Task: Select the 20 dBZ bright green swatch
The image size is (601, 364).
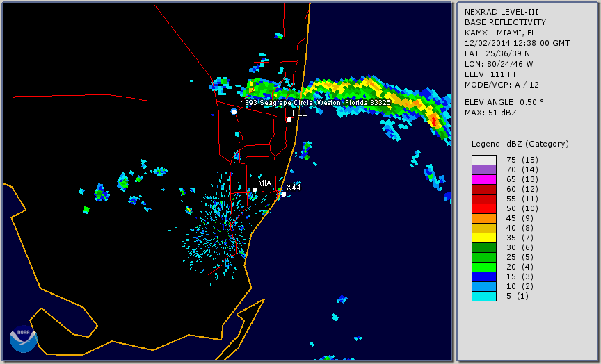Action: [483, 267]
